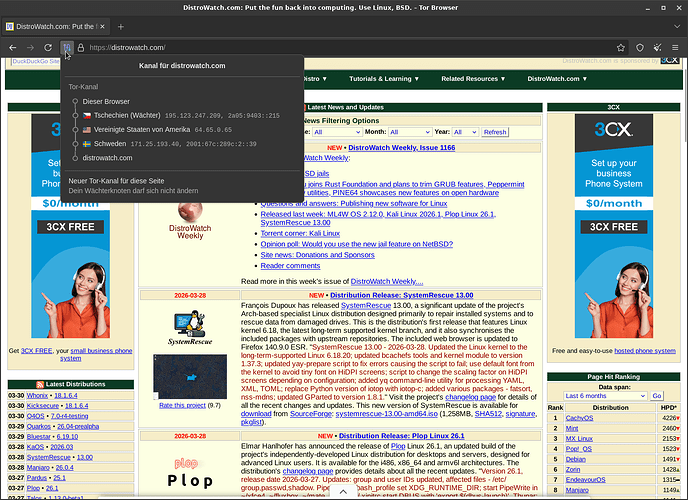The width and height of the screenshot is (688, 500).
Task: Open the shield security level icon
Action: [x=640, y=47]
